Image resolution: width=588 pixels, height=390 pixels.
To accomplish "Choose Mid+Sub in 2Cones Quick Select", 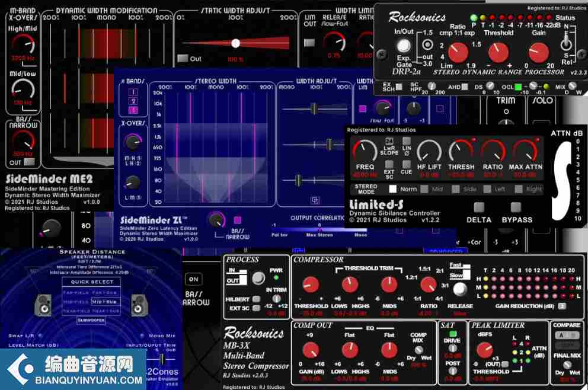I will [105, 302].
